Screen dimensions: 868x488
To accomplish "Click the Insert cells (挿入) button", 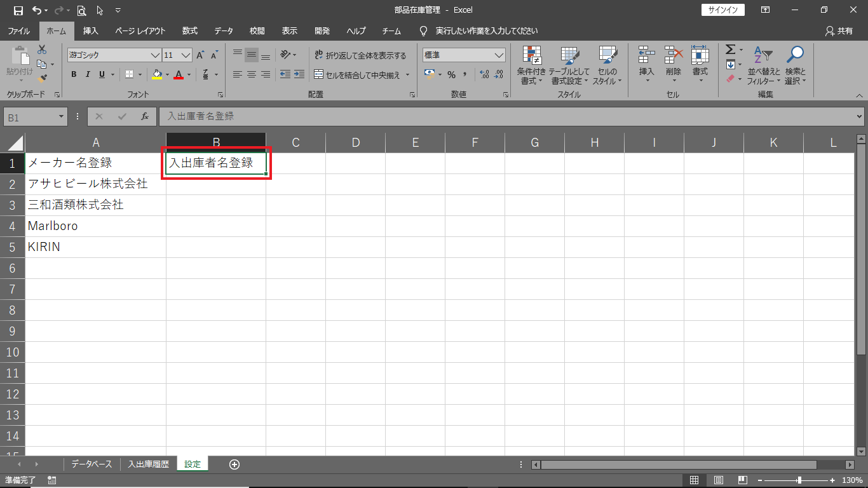I will point(647,64).
